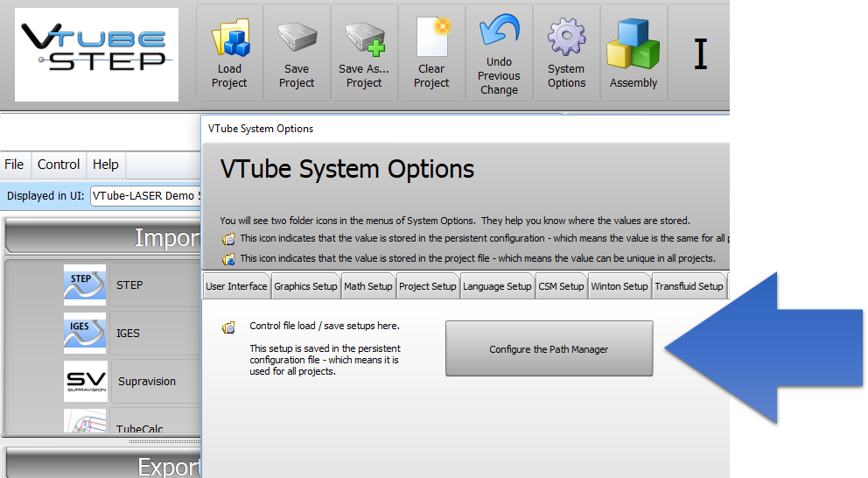Select the IGES import icon
The height and width of the screenshot is (478, 868).
[x=85, y=333]
